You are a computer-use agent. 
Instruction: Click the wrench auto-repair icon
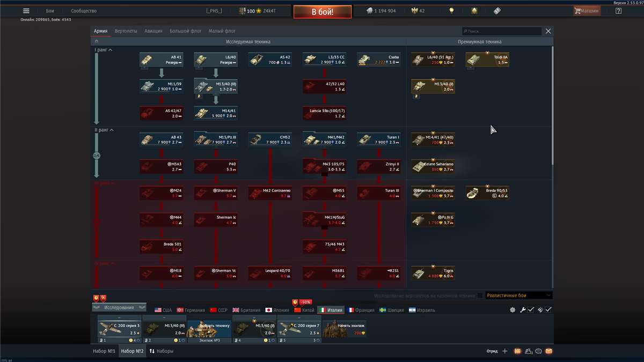coord(523,309)
